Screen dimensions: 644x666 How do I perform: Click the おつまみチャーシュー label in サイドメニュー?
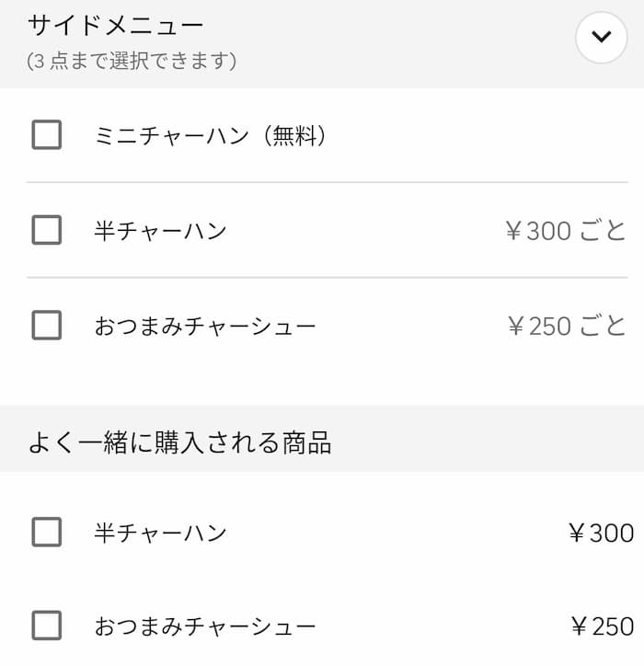(205, 326)
